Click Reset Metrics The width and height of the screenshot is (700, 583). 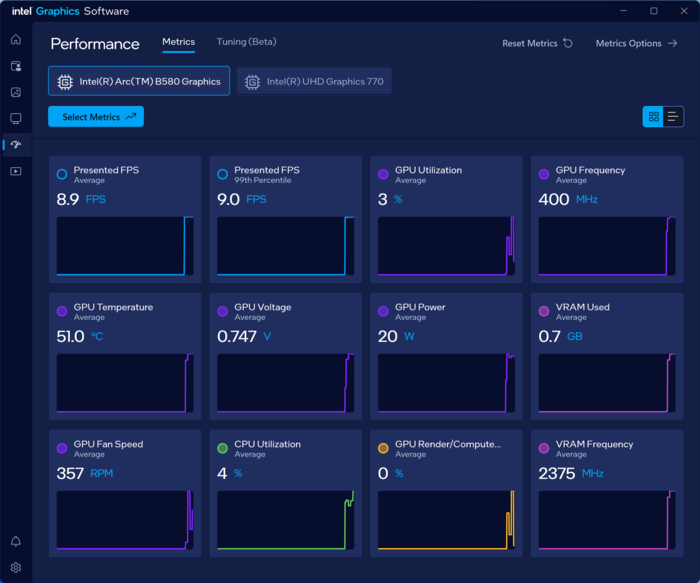click(538, 43)
